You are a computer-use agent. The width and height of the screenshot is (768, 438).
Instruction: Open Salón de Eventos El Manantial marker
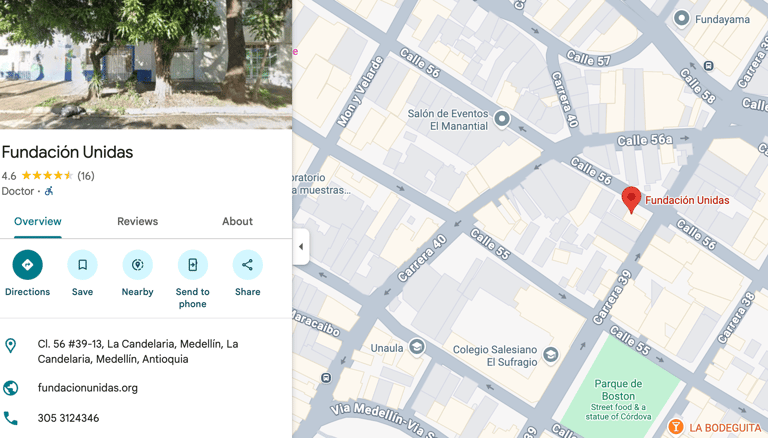pyautogui.click(x=502, y=119)
